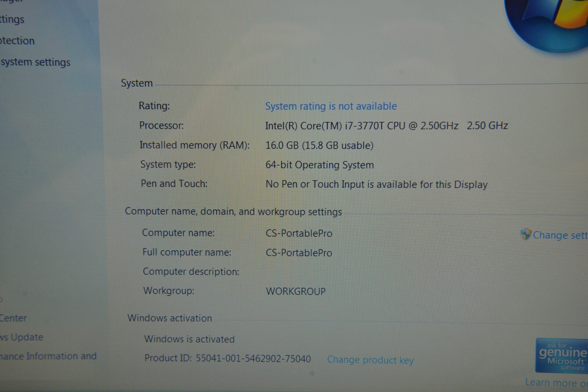Click the value next to Computer name
Viewport: 588px width, 392px height.
click(299, 233)
